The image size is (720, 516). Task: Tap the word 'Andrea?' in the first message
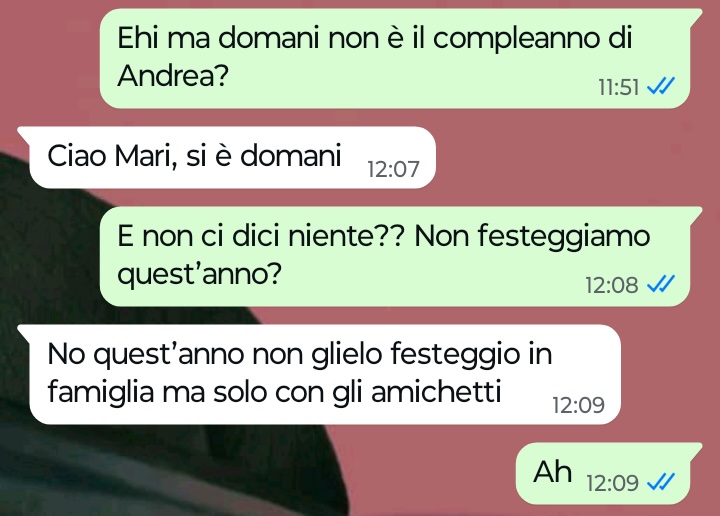point(173,75)
